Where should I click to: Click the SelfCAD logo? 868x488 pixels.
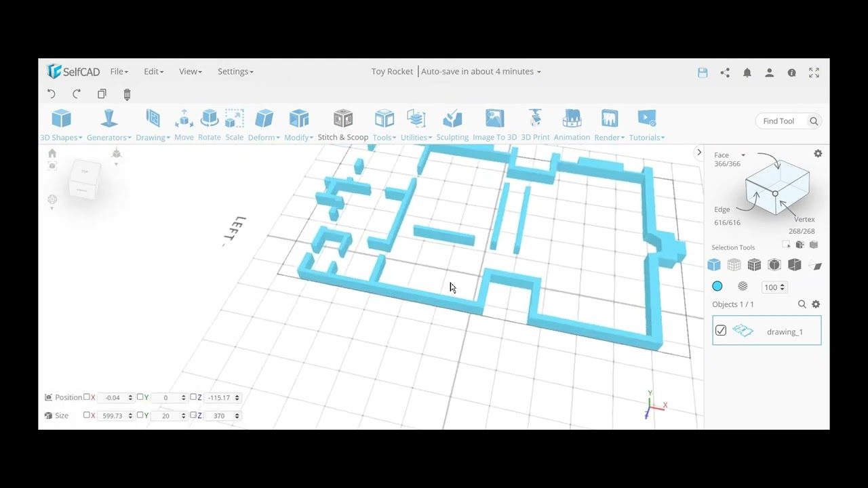tap(73, 71)
